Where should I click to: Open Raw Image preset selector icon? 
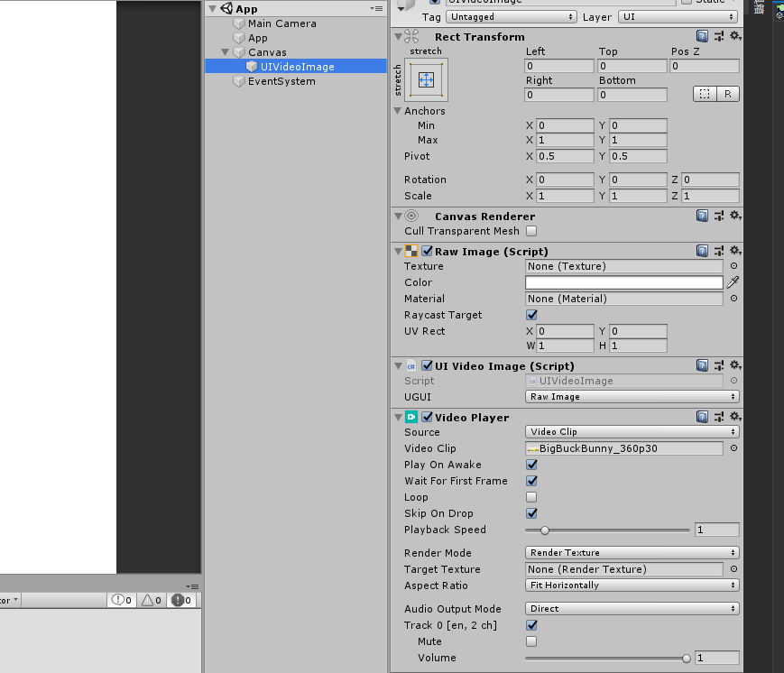(719, 251)
